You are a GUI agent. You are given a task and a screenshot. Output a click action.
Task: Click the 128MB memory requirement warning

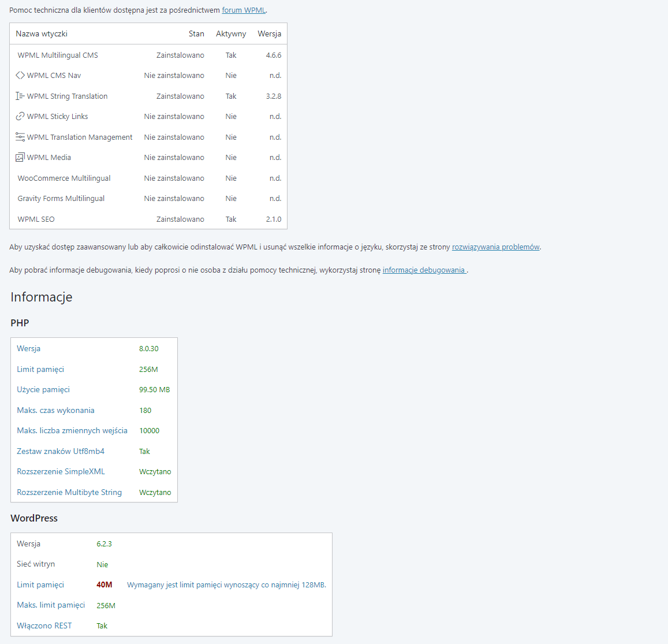pyautogui.click(x=226, y=585)
